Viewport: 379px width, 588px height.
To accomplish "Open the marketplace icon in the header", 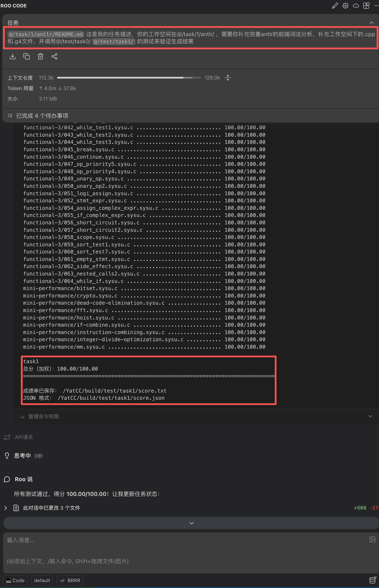I will tap(366, 5).
